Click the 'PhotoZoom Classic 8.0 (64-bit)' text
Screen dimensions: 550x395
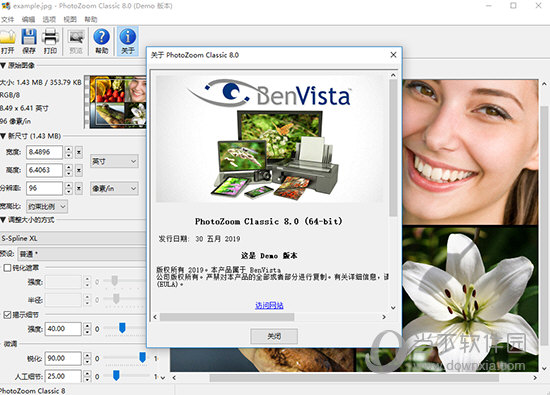[269, 221]
